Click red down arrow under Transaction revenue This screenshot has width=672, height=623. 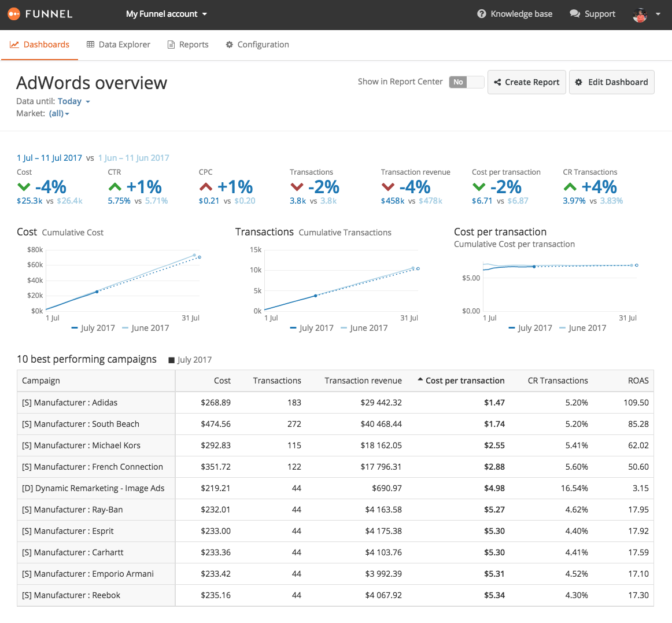[x=388, y=187]
